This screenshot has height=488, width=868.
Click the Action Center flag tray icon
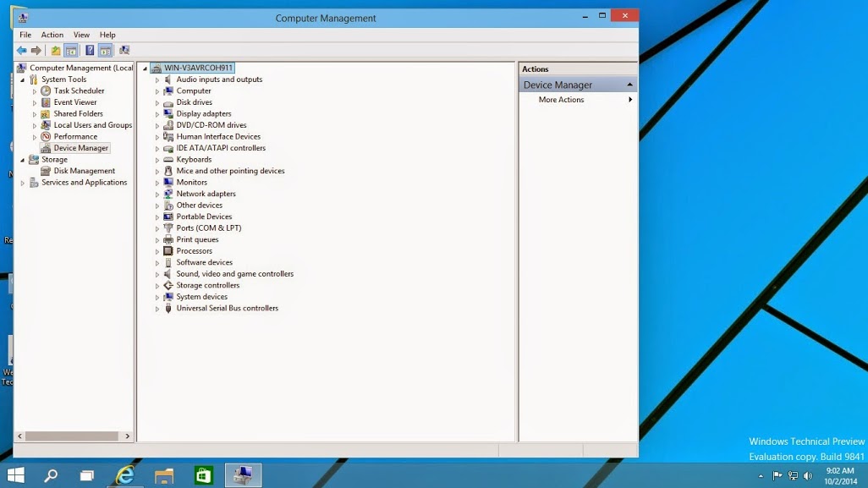click(x=777, y=476)
